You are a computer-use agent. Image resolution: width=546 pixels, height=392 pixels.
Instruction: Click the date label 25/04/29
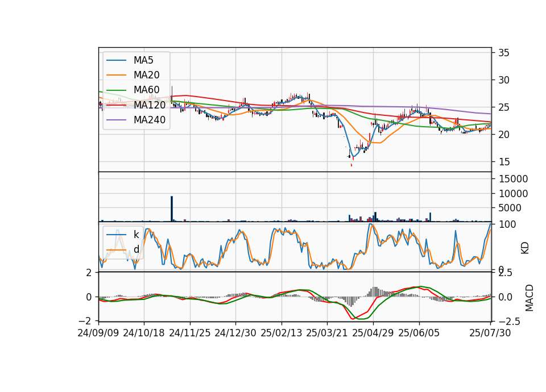point(373,333)
